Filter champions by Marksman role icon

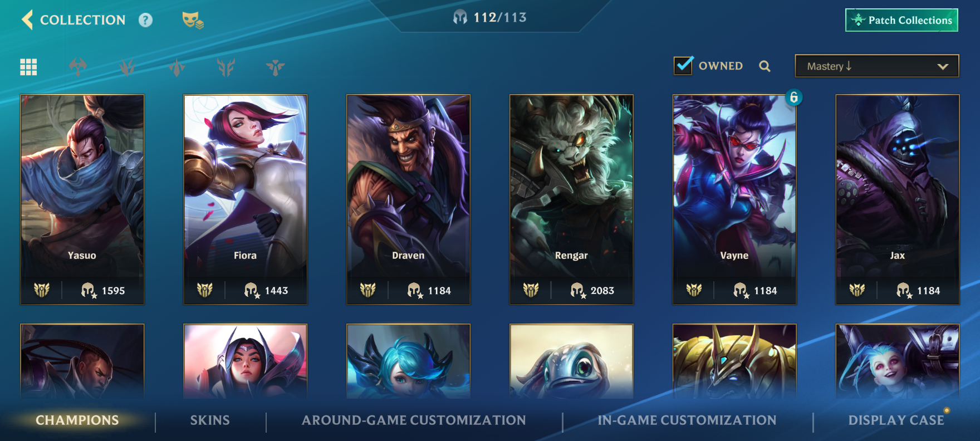(x=226, y=67)
